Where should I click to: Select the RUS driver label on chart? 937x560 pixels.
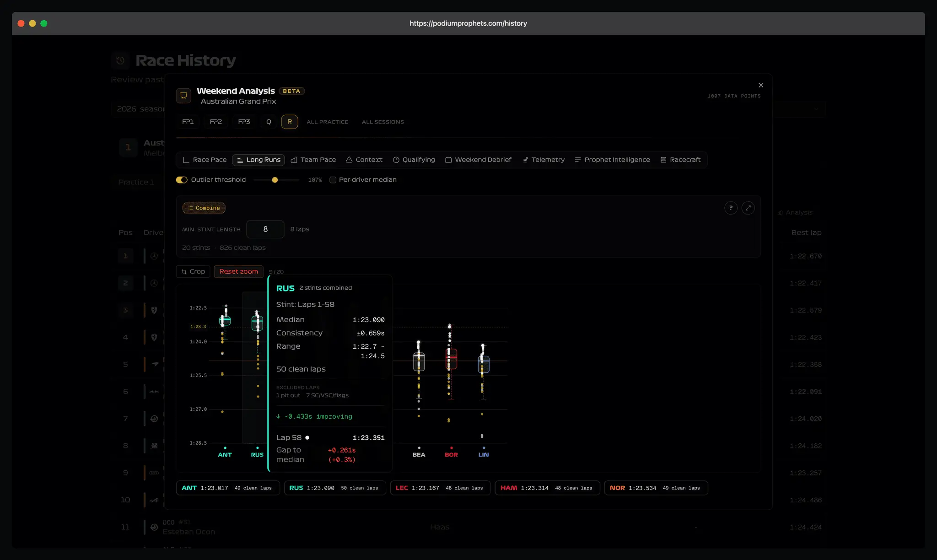(257, 454)
